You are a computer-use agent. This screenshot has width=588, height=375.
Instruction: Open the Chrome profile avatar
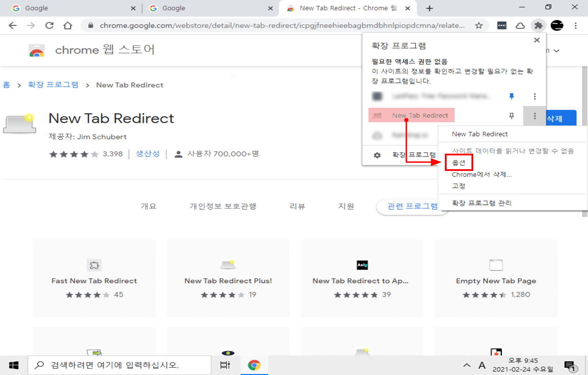click(557, 25)
